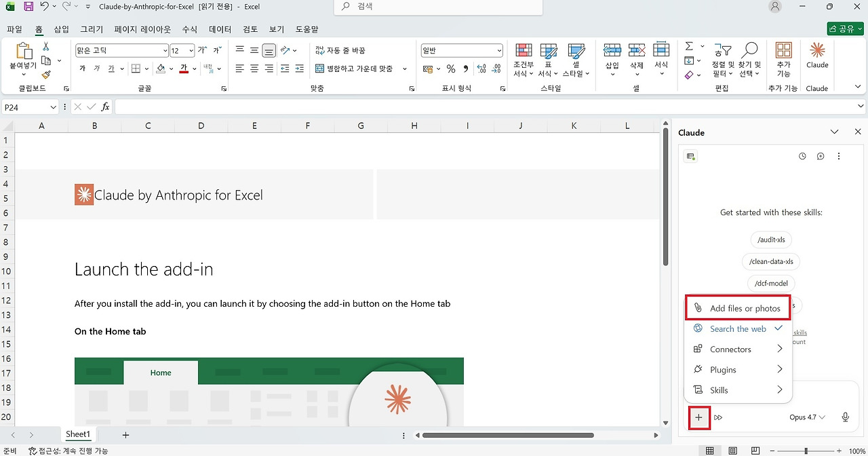Click the Copy icon in clipboard group
The image size is (868, 456).
46,61
